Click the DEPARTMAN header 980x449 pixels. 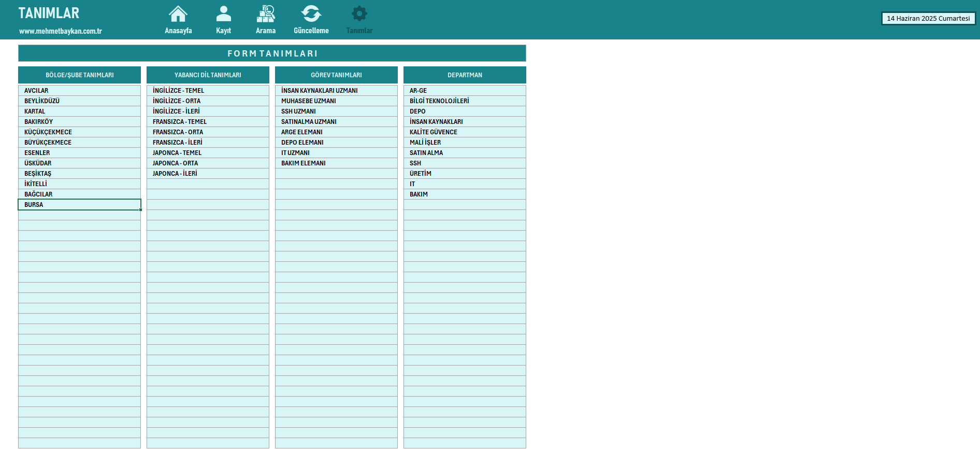click(465, 75)
